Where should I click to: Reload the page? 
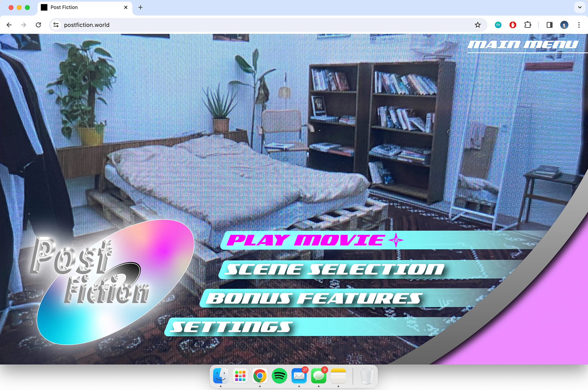(x=38, y=25)
